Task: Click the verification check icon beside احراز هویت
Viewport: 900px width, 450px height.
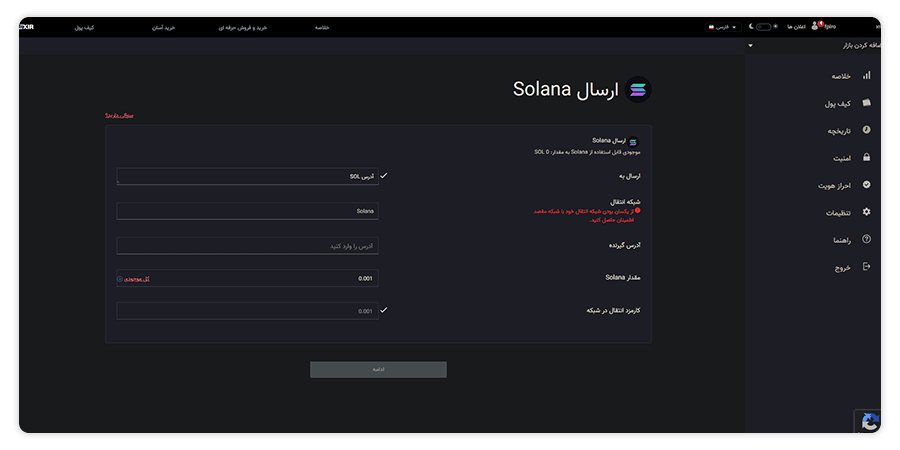Action: click(867, 185)
